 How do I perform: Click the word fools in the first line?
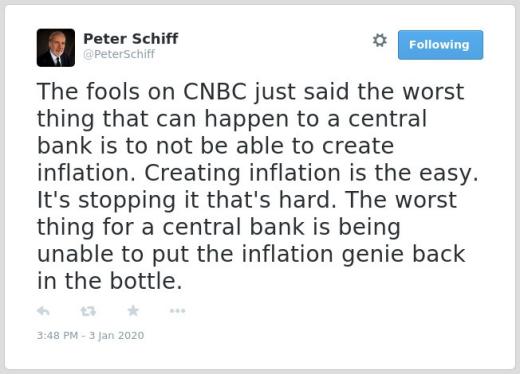pyautogui.click(x=113, y=91)
